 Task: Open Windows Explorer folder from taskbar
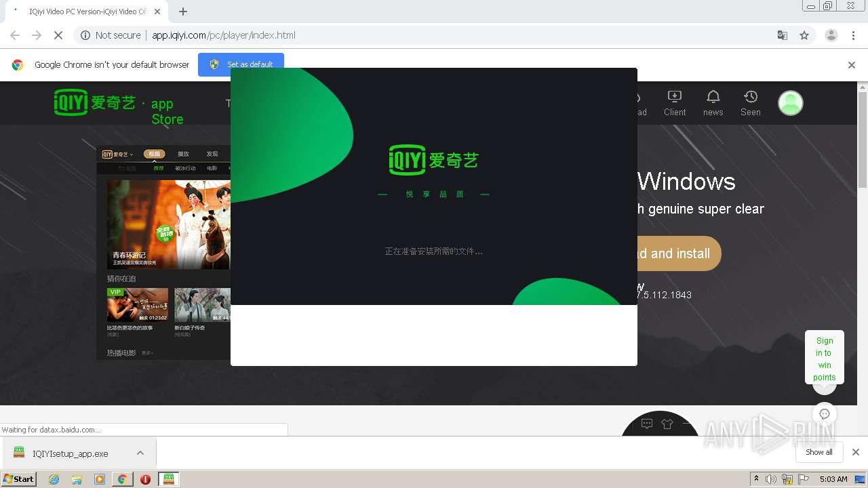tap(77, 479)
